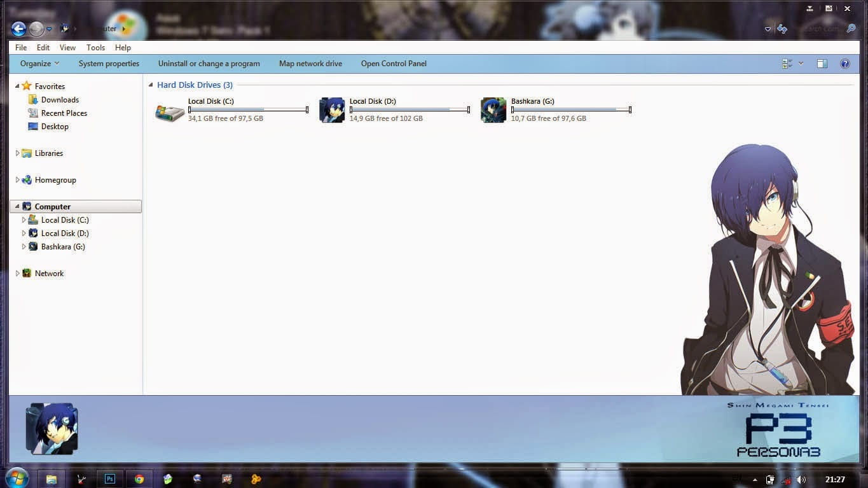Expand the Libraries tree node
Image resolution: width=868 pixels, height=488 pixels.
(x=18, y=153)
